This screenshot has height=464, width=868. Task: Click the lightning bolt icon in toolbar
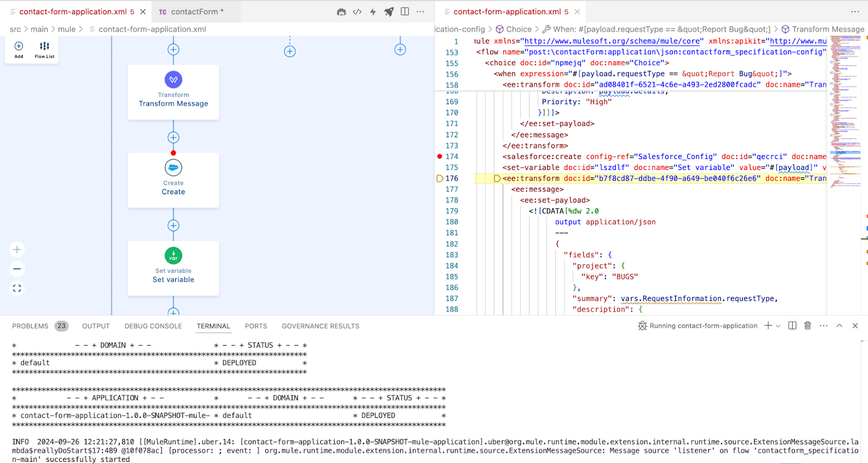tap(373, 12)
